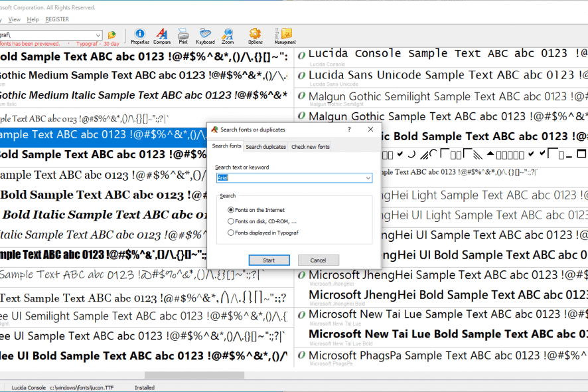Click the OpenType icon beside Lucida Sans Unicode
Viewport: 588px width, 392px height.
[x=301, y=75]
